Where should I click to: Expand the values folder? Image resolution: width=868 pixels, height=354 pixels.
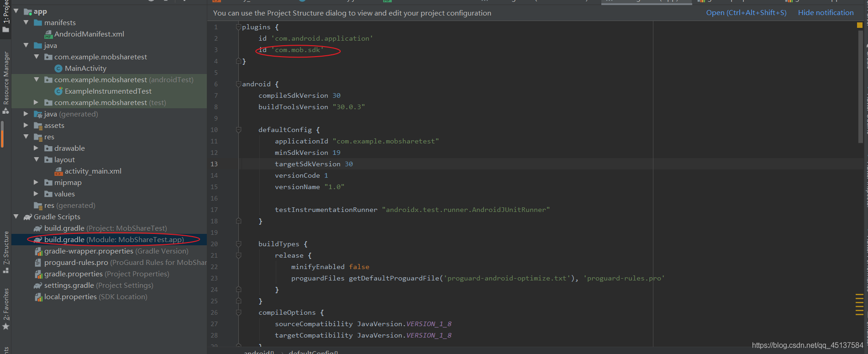pyautogui.click(x=36, y=194)
